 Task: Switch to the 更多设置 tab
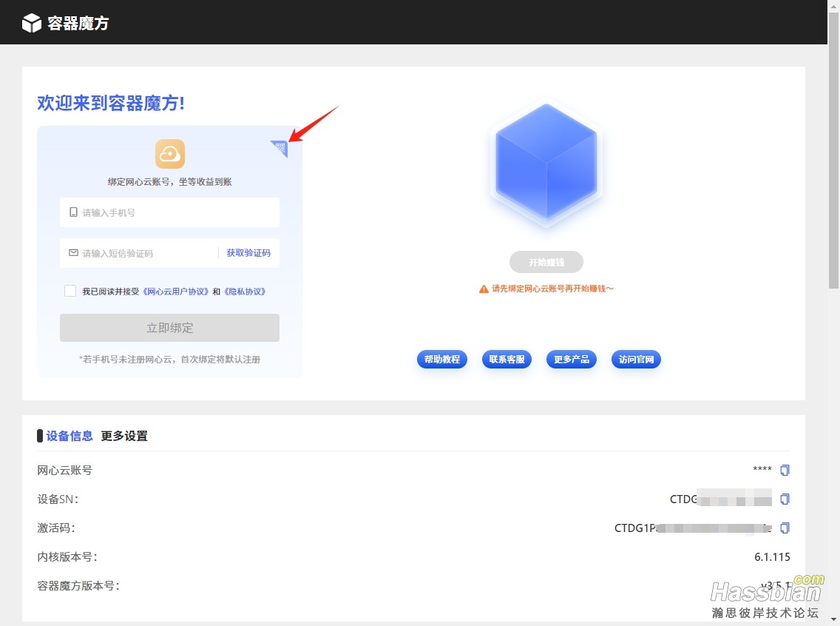124,437
